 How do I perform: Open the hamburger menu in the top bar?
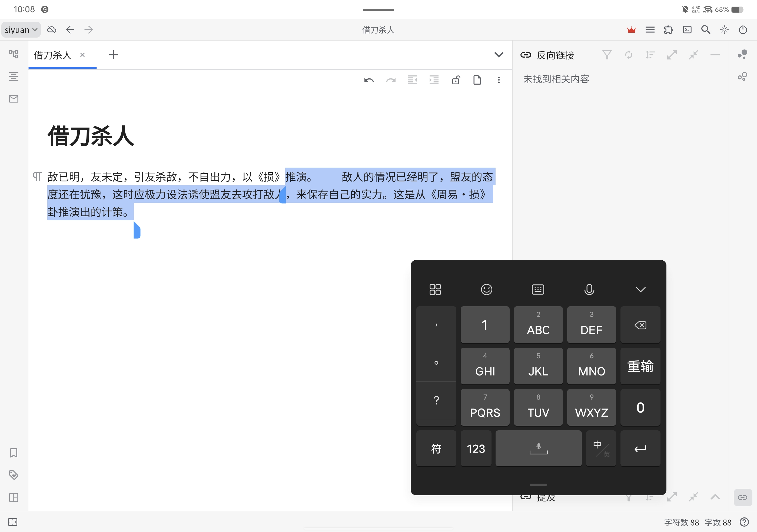point(650,30)
